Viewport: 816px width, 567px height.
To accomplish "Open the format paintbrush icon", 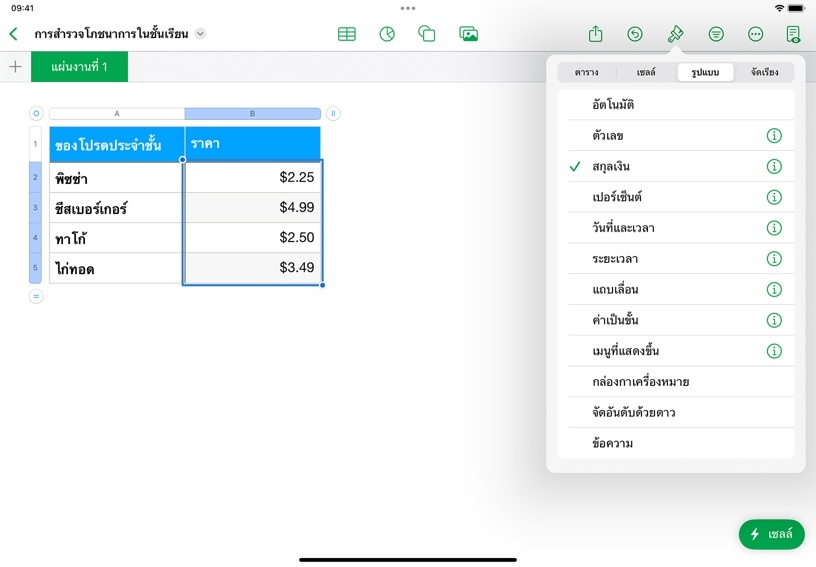I will pyautogui.click(x=675, y=34).
